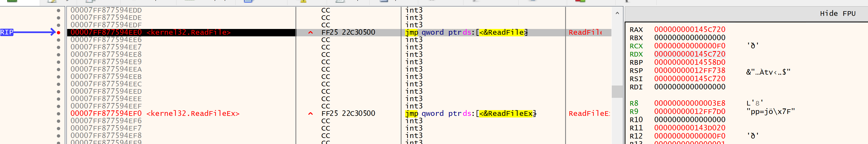Toggle breakpoint dot beside kernel32.ReadFileEx row
This screenshot has width=868, height=144.
tap(59, 114)
